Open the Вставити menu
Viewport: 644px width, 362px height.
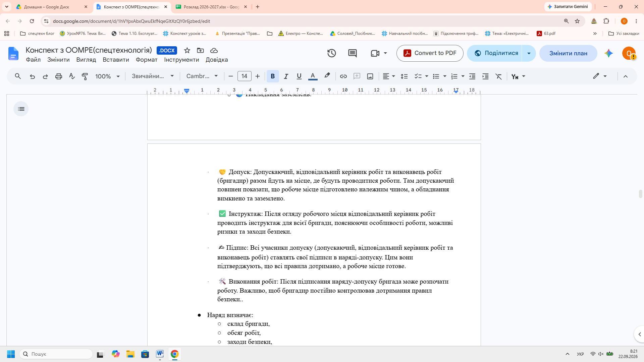(x=116, y=60)
